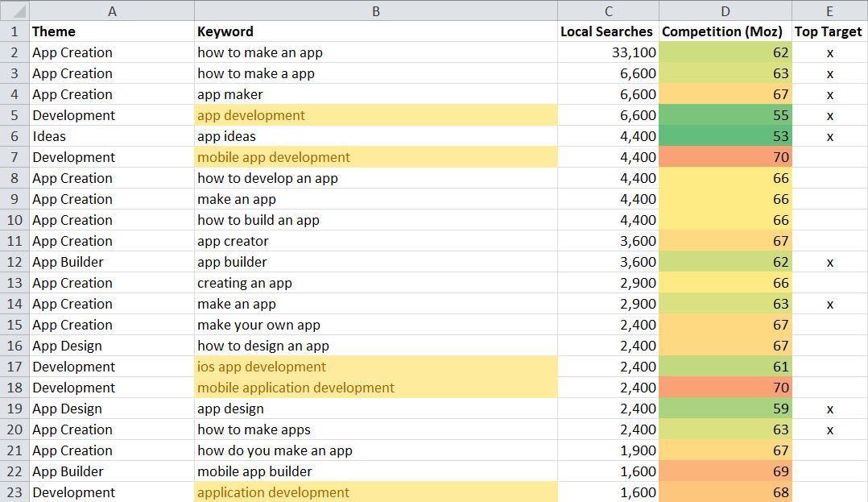Select the 'how to make apps' cell
Viewport: 868px width, 502px height.
[376, 429]
